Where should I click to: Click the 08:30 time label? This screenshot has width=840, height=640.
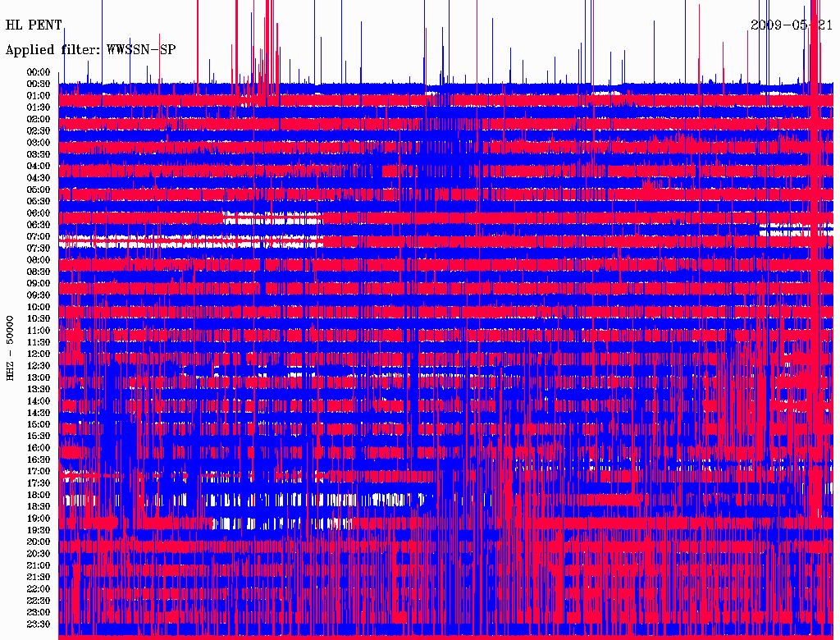39,272
